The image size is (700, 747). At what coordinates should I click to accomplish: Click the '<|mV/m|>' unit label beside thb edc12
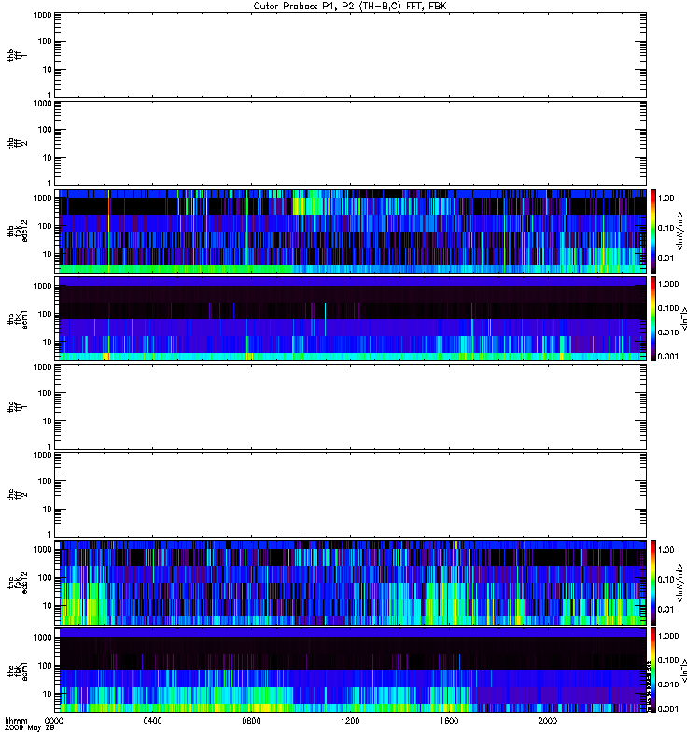point(680,231)
